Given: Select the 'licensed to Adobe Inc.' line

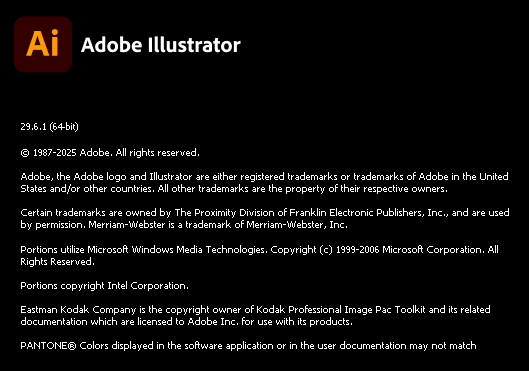Looking at the screenshot, I should point(187,322).
